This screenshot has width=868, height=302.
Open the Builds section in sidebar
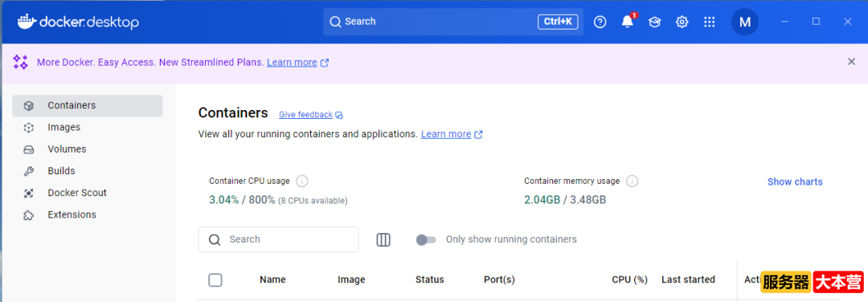(x=88, y=171)
